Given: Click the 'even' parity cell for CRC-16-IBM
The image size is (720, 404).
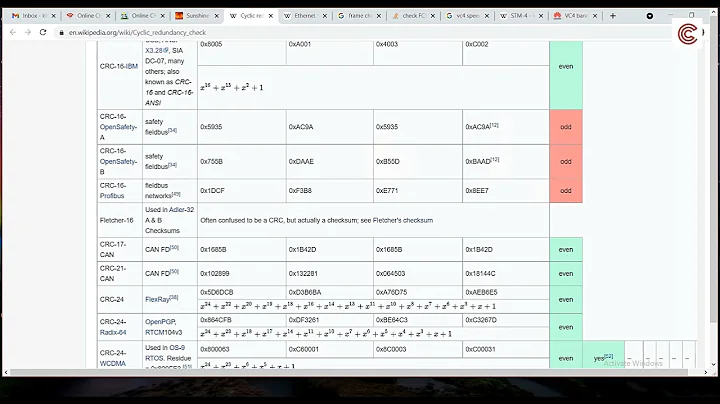Looking at the screenshot, I should pos(566,67).
